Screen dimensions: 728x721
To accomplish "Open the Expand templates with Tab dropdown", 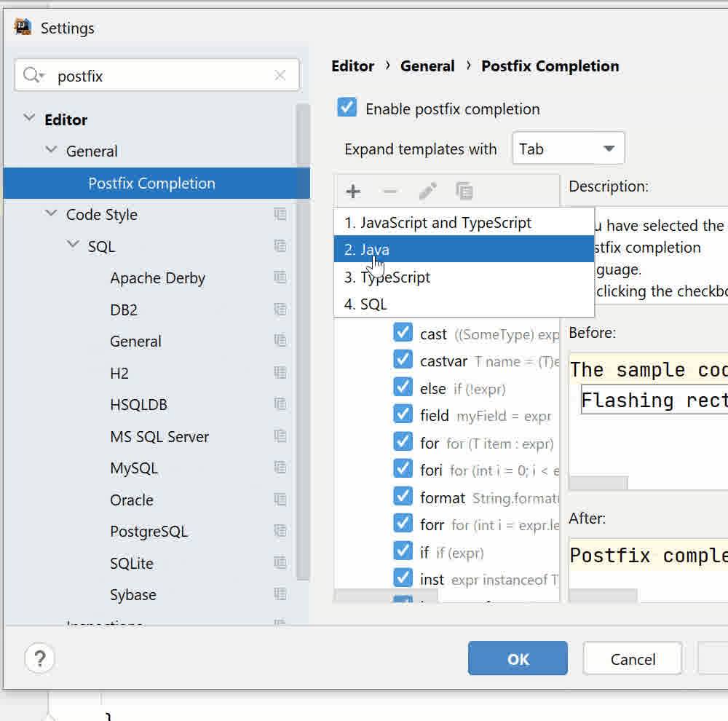I will [569, 149].
